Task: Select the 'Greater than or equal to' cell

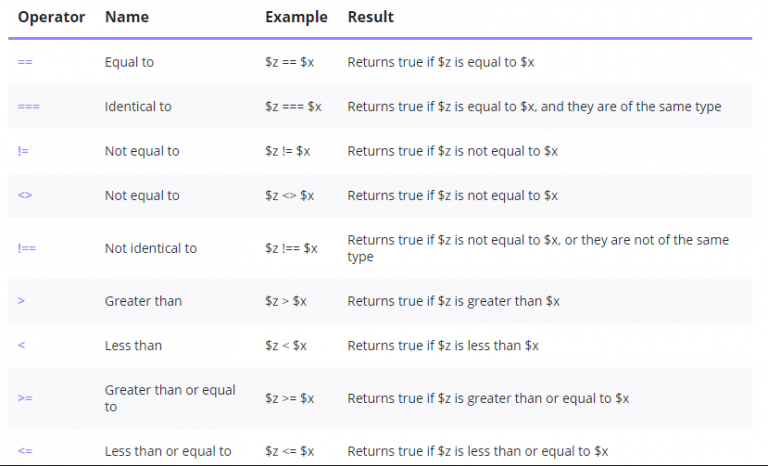Action: pyautogui.click(x=170, y=398)
